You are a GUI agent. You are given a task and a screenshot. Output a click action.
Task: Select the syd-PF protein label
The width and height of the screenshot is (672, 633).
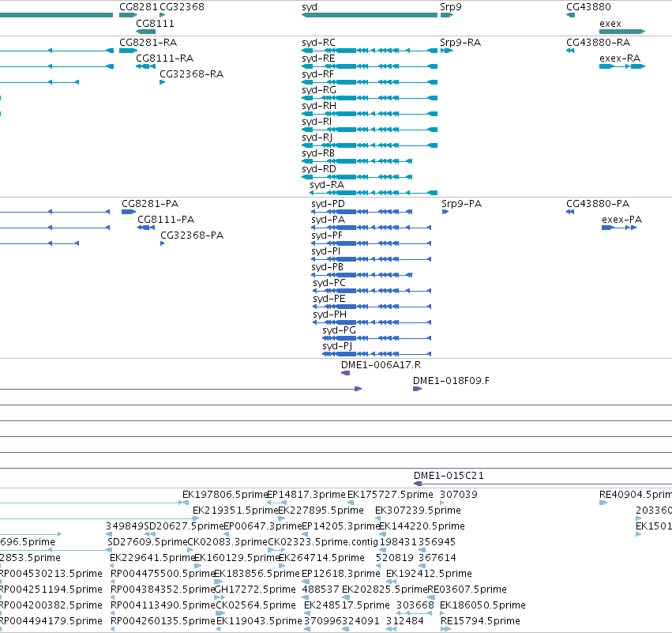[327, 235]
